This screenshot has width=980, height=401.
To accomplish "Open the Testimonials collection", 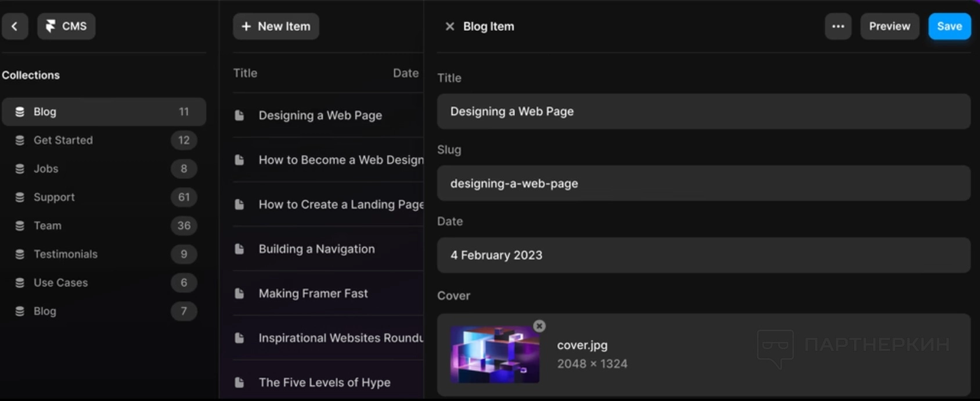I will click(x=66, y=254).
